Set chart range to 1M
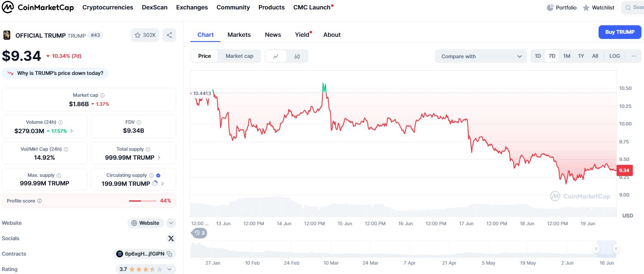Image resolution: width=644 pixels, height=274 pixels. 566,56
